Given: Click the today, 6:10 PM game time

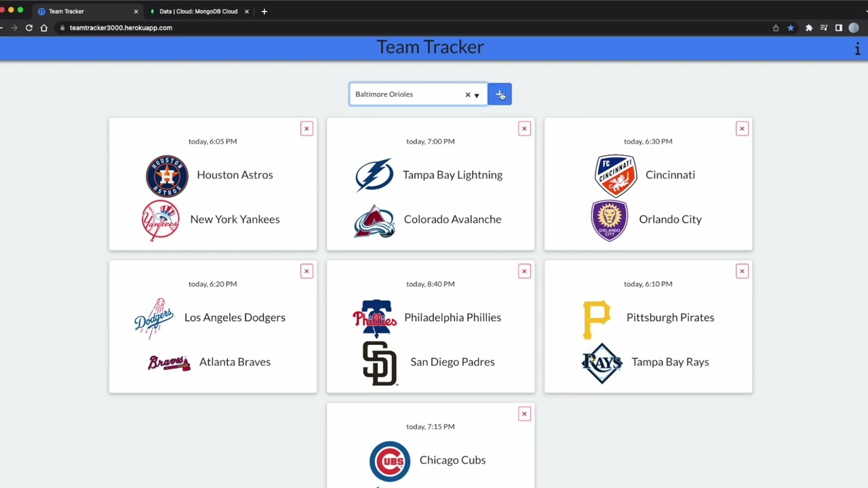Looking at the screenshot, I should 648,284.
